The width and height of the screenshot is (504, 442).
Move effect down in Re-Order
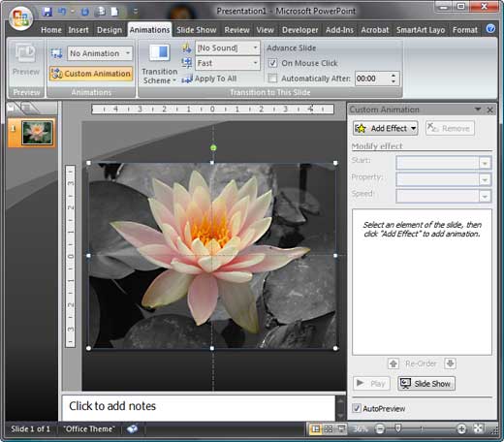450,363
